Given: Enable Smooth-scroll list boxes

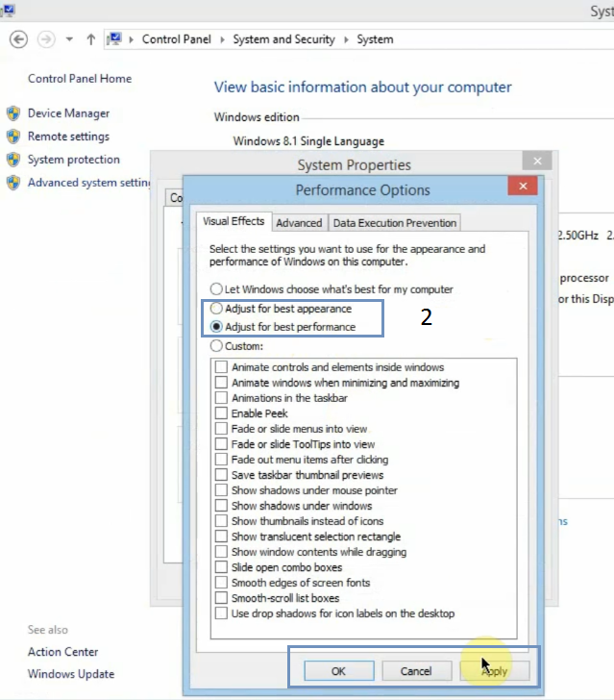Looking at the screenshot, I should pyautogui.click(x=221, y=598).
